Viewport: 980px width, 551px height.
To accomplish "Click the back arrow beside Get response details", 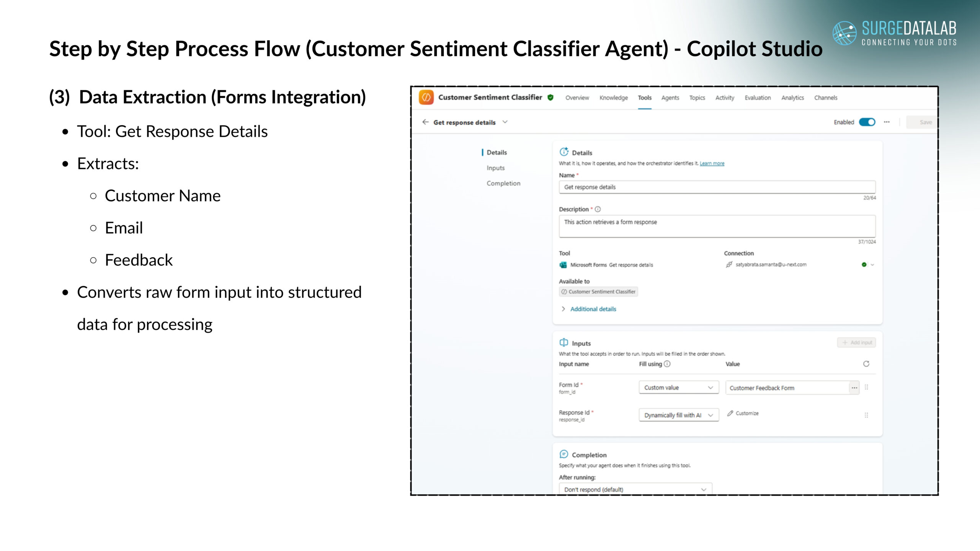I will tap(425, 122).
